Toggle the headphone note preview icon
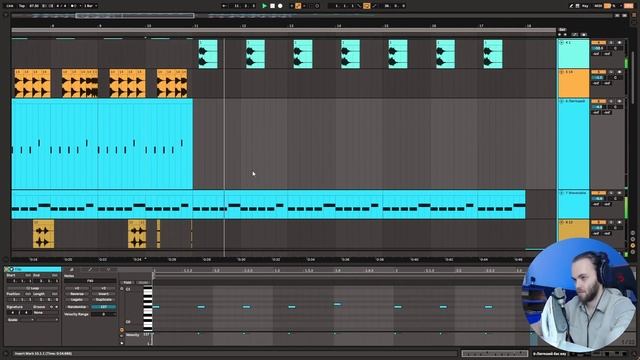The image size is (640, 360). tap(122, 289)
